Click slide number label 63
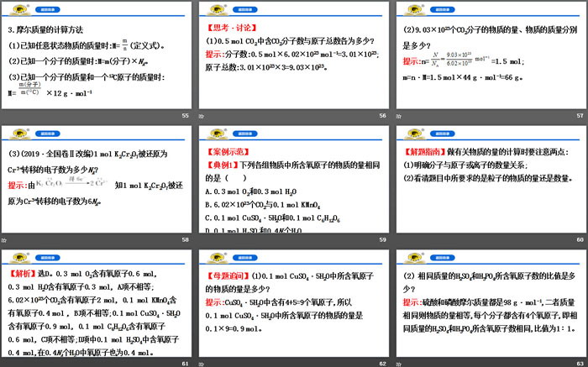The height and width of the screenshot is (367, 588). 580,364
